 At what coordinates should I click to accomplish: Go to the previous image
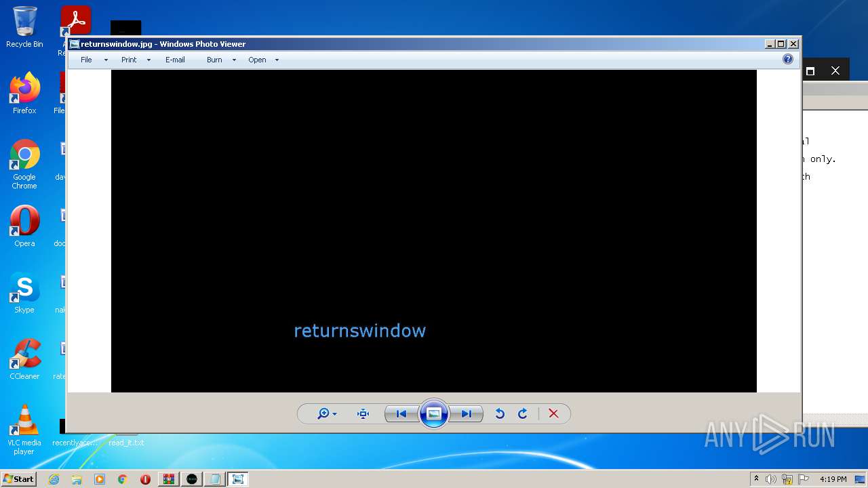pos(401,413)
